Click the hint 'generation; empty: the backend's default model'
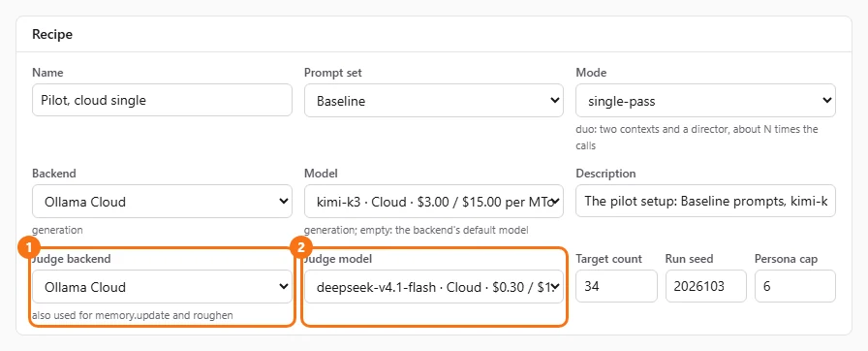This screenshot has height=351, width=868. coord(416,230)
